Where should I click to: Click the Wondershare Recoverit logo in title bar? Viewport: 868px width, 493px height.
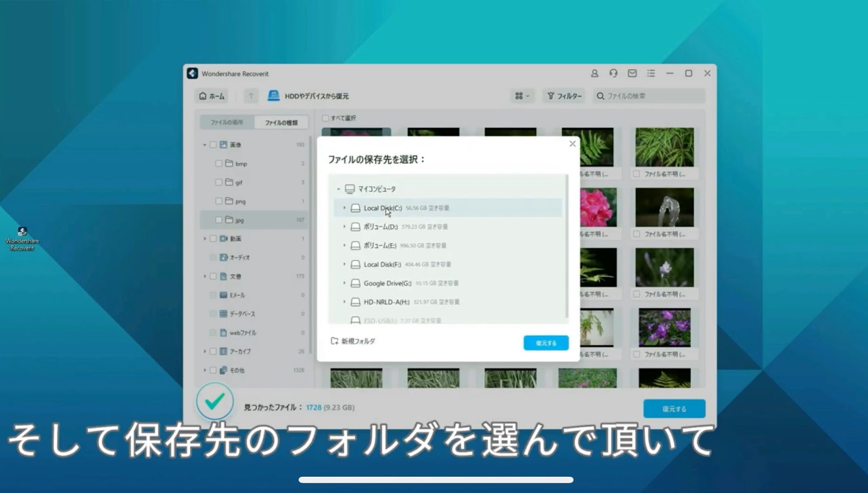[193, 73]
